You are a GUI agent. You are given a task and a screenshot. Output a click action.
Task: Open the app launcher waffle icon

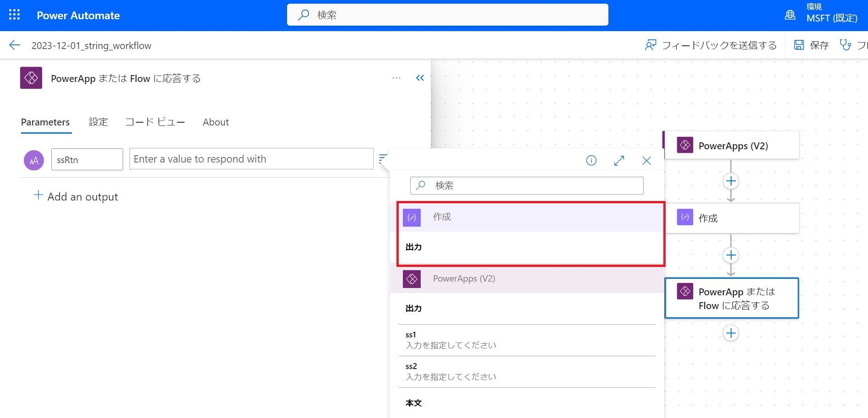click(x=15, y=15)
